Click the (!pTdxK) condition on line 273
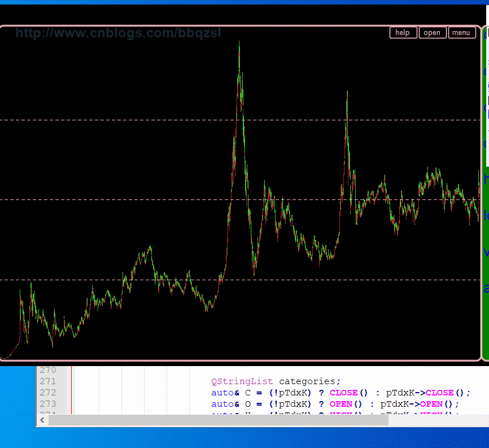Image resolution: width=489 pixels, height=448 pixels. pos(290,404)
